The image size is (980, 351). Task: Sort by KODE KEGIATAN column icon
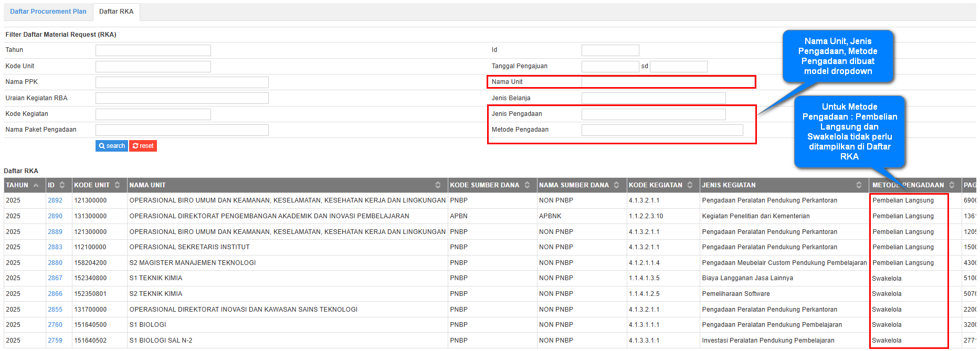[x=690, y=185]
